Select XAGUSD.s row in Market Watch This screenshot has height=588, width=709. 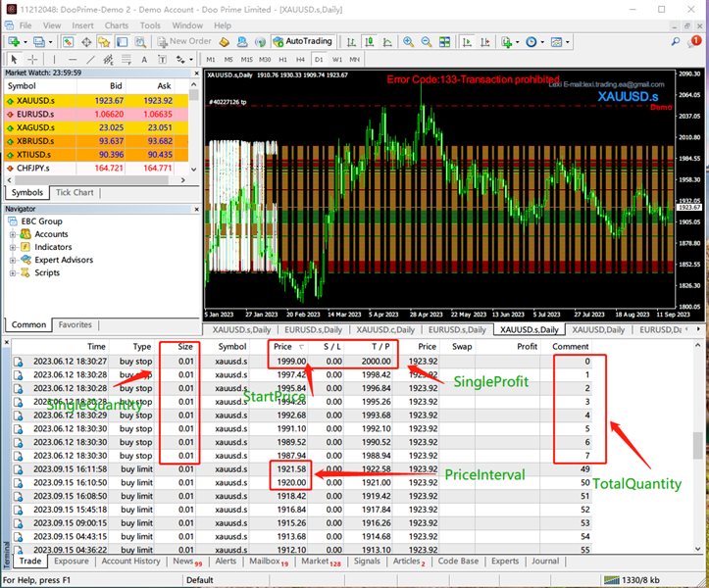tap(96, 127)
